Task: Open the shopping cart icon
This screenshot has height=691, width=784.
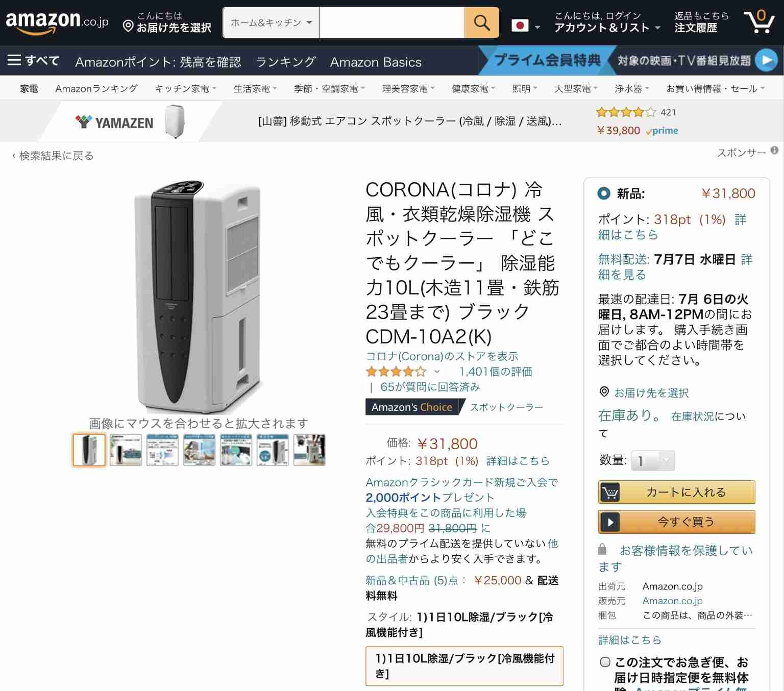Action: [x=759, y=21]
